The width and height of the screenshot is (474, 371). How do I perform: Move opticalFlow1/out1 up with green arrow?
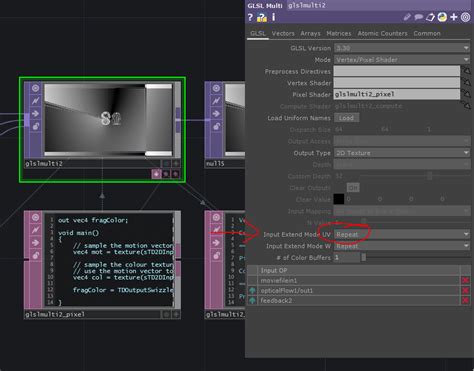pos(252,290)
